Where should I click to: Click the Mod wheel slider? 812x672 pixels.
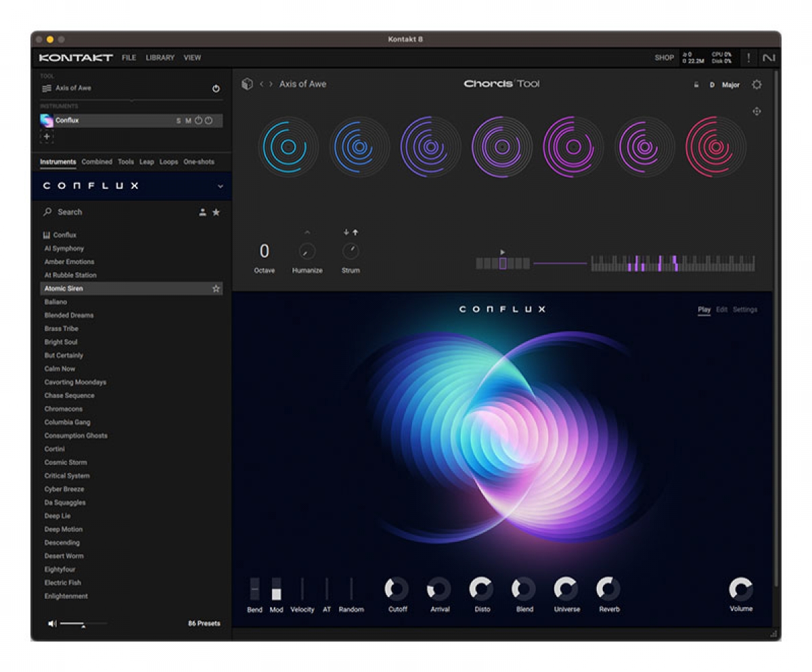(x=276, y=589)
